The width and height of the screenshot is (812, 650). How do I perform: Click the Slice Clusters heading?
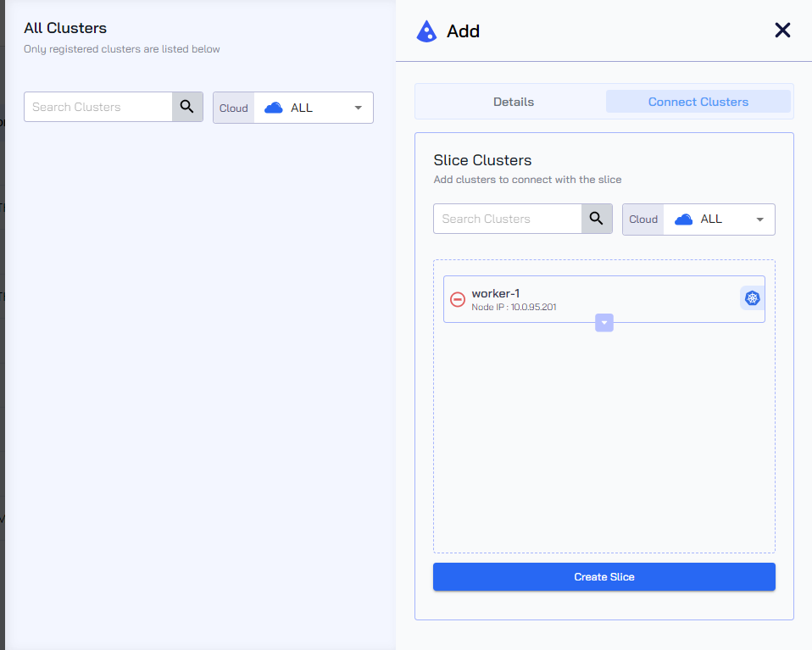(482, 160)
